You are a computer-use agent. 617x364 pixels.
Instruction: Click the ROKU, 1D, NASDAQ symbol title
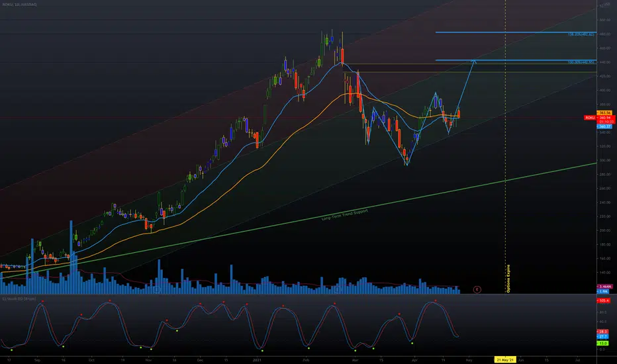[x=19, y=5]
